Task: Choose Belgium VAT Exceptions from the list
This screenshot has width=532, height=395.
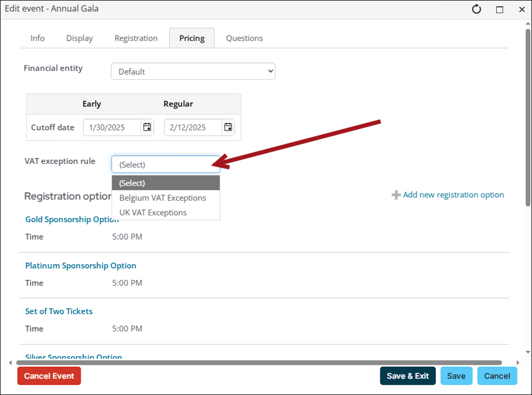Action: coord(163,198)
